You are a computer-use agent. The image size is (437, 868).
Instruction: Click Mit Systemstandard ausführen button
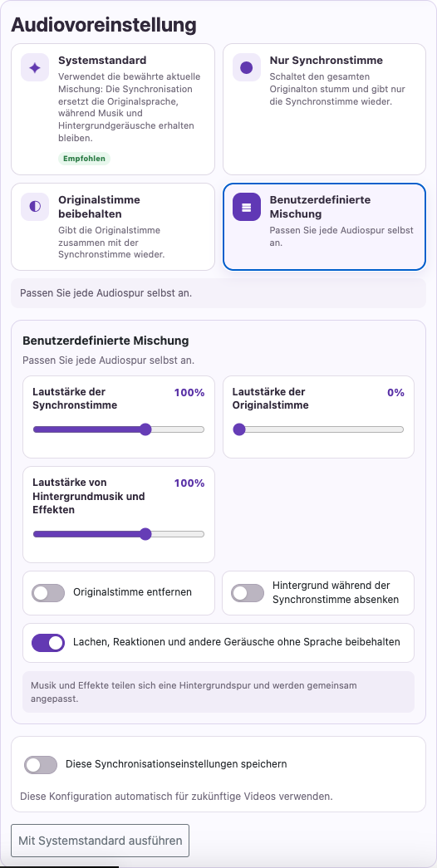[x=101, y=841]
